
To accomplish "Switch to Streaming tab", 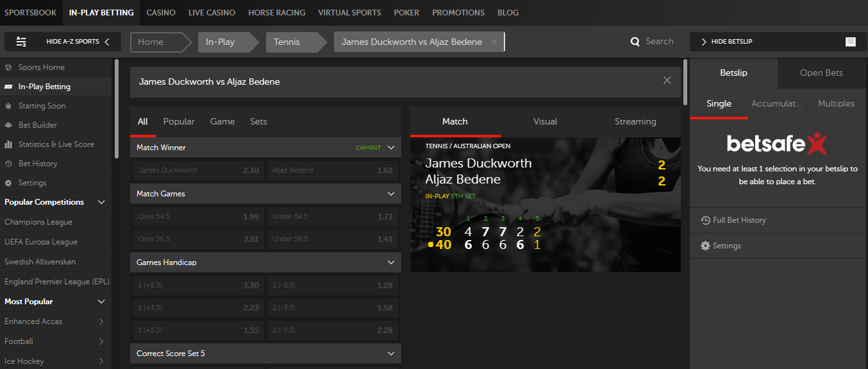I will [635, 121].
